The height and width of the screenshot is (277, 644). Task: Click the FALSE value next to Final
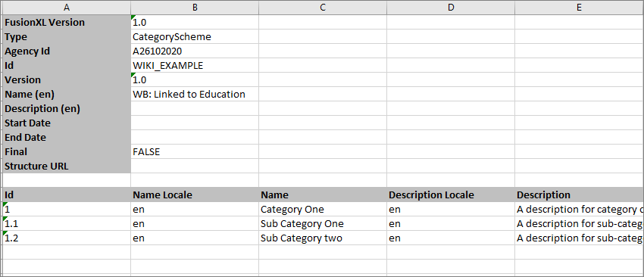coord(195,152)
